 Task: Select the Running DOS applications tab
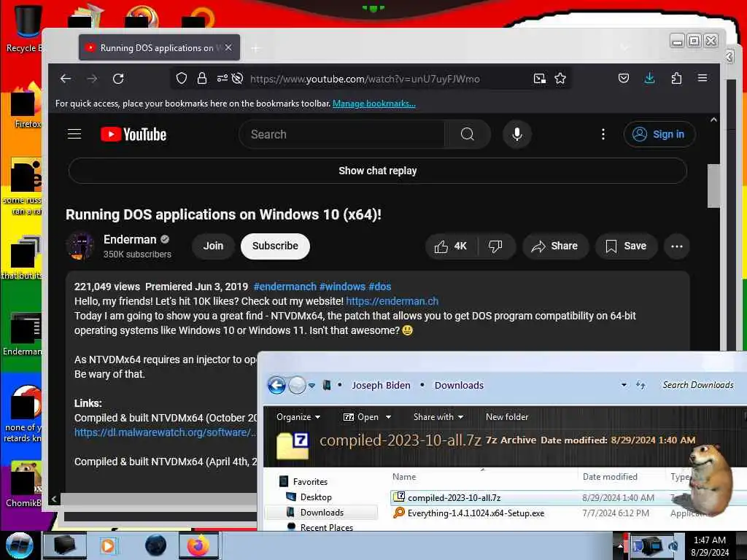tap(159, 47)
